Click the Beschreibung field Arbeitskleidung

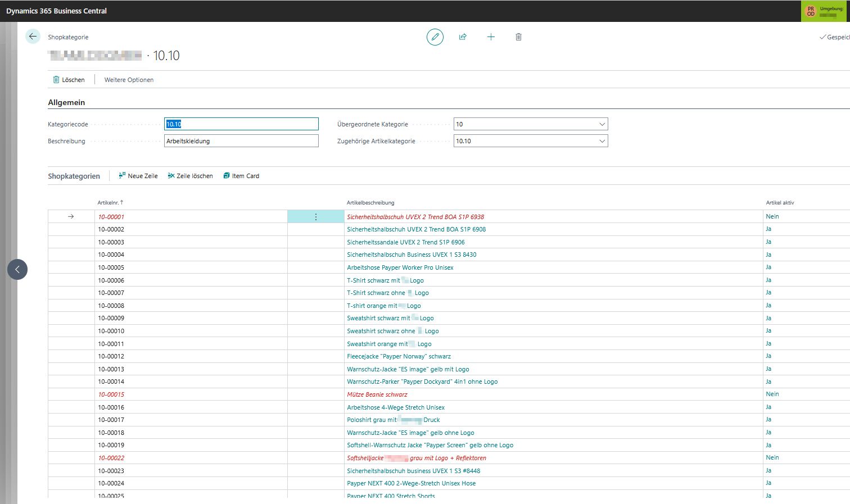pos(241,141)
